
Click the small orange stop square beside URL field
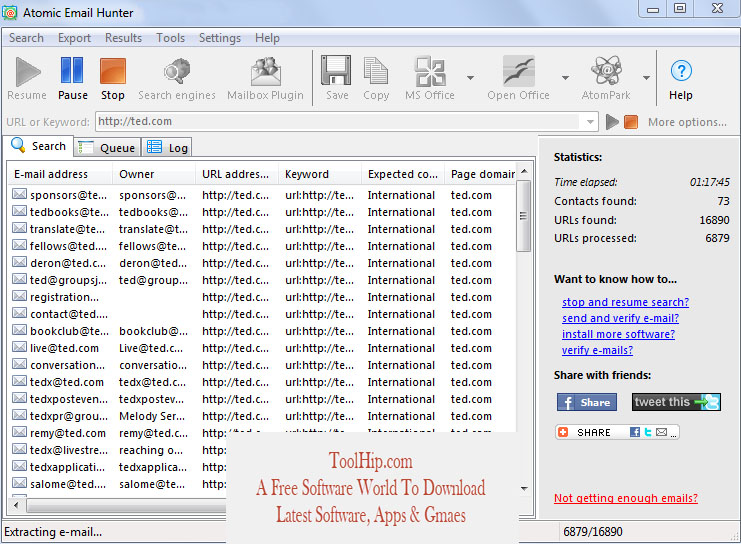(631, 122)
